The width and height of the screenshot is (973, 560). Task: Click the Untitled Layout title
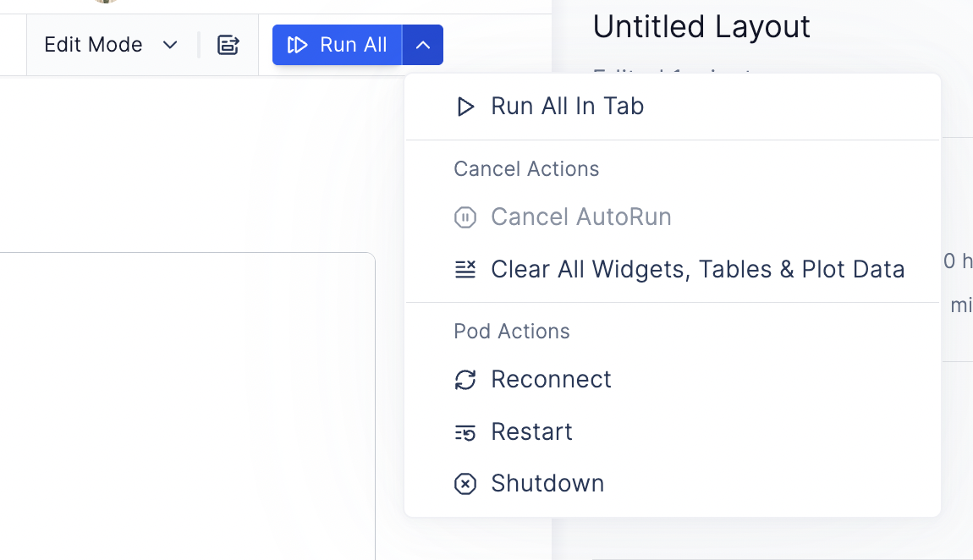click(x=701, y=27)
